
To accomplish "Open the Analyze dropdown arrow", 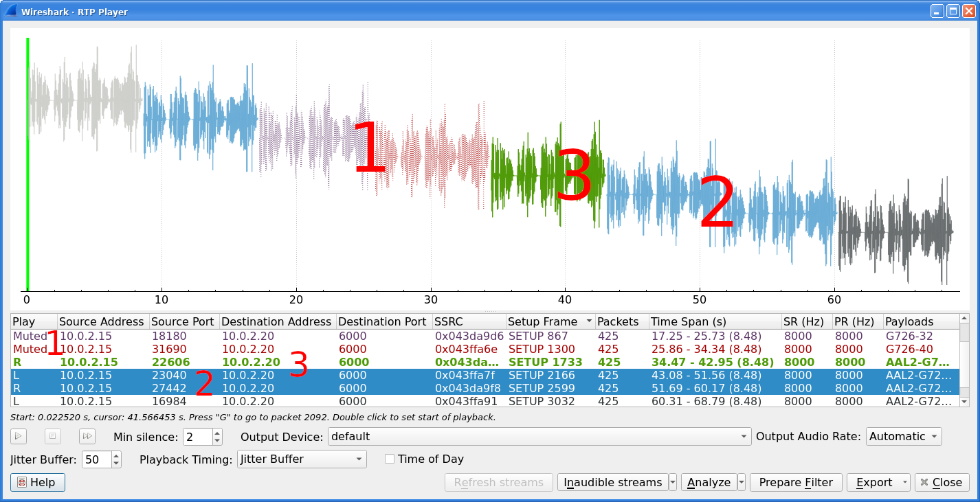I will pyautogui.click(x=741, y=482).
